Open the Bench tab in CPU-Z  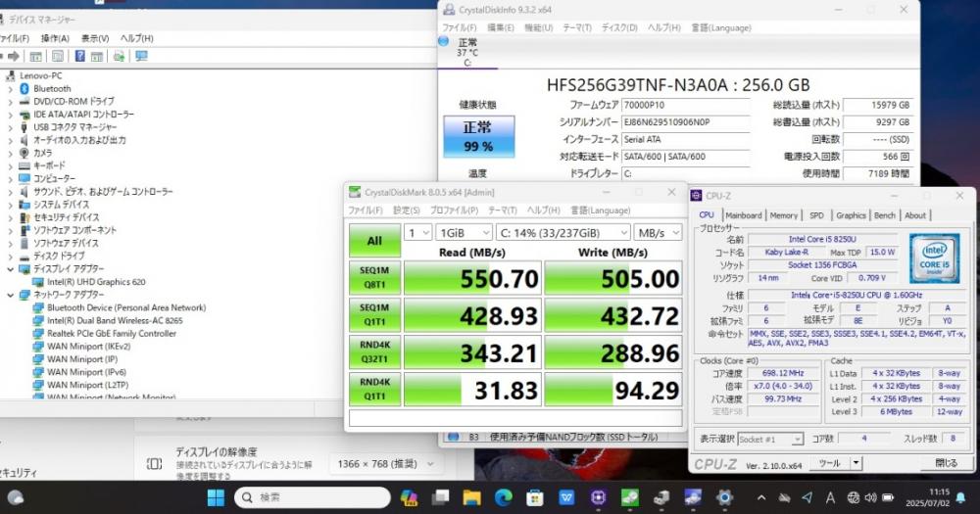click(x=884, y=215)
